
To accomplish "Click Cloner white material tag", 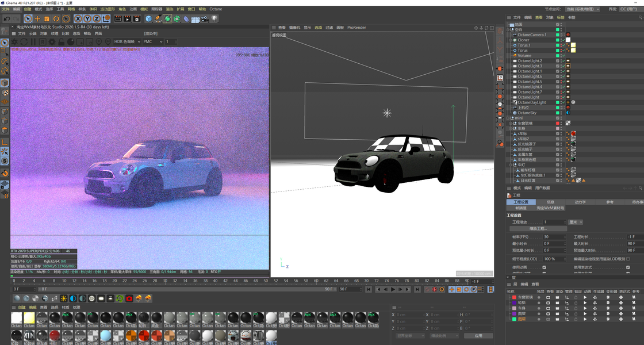I will pos(568,40).
